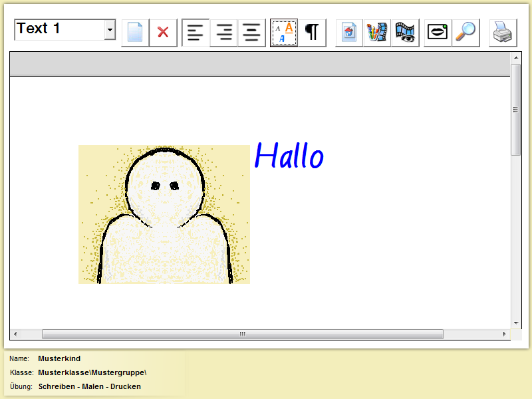Click the mouth speech icon
The image size is (532, 399).
pos(438,32)
